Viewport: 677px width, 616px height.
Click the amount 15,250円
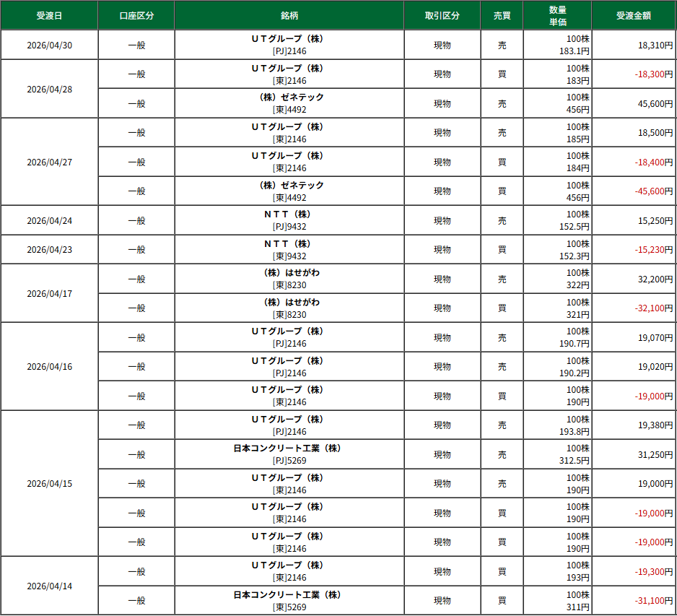655,220
